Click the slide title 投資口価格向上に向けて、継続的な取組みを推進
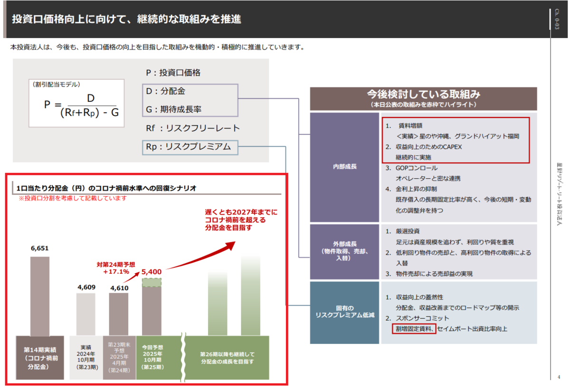570x392 pixels. click(126, 19)
